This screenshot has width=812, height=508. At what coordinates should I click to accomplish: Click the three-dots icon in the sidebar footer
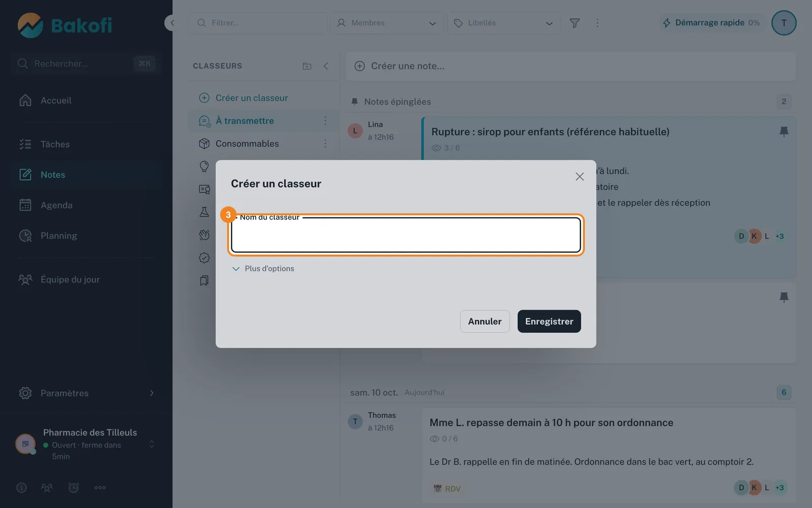100,488
